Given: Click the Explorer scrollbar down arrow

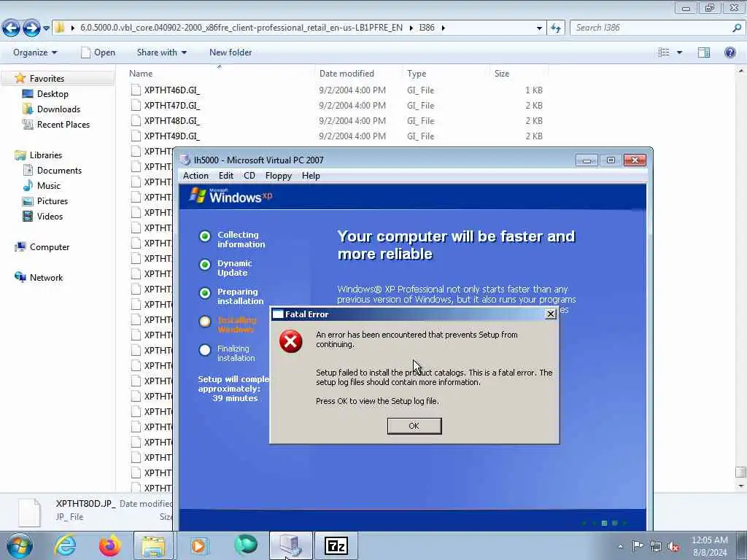Looking at the screenshot, I should 740,486.
